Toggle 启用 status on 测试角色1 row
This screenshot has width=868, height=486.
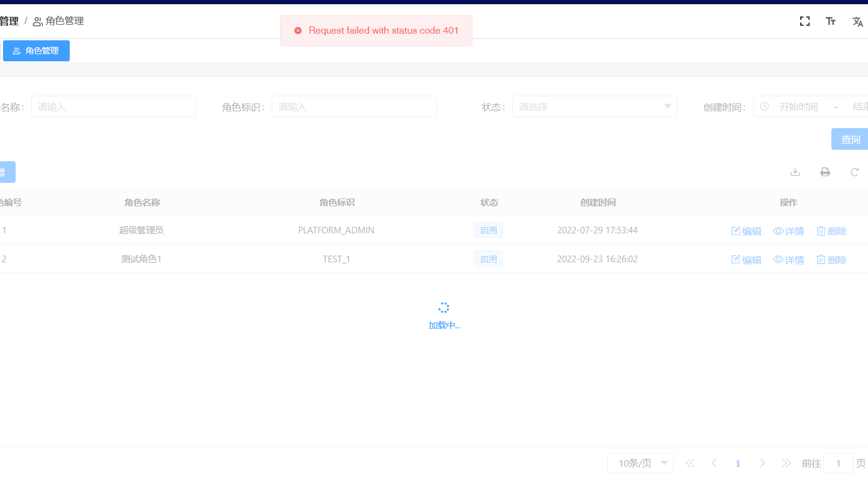click(488, 259)
